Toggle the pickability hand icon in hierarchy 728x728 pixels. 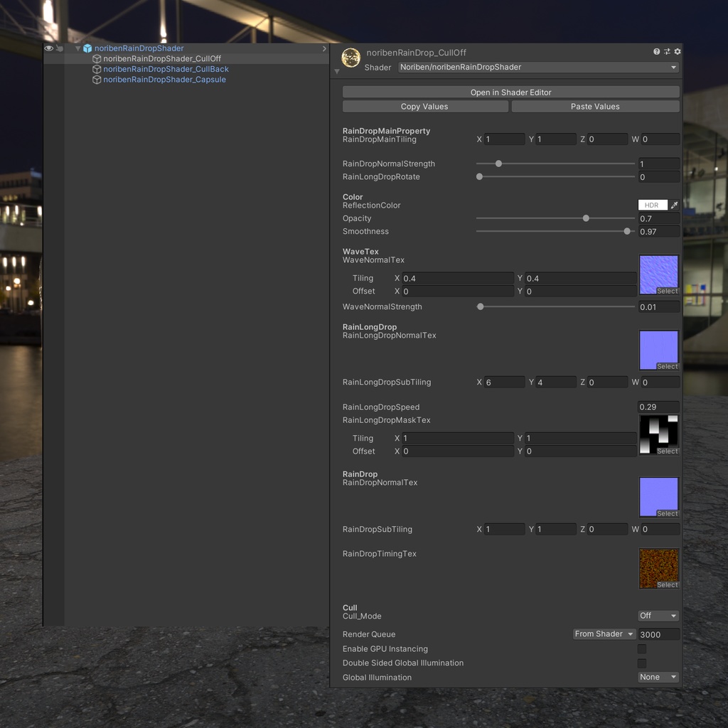coord(60,48)
